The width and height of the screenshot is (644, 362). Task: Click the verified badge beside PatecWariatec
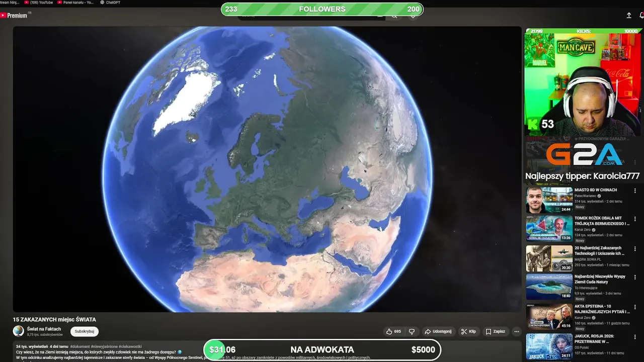pyautogui.click(x=600, y=196)
